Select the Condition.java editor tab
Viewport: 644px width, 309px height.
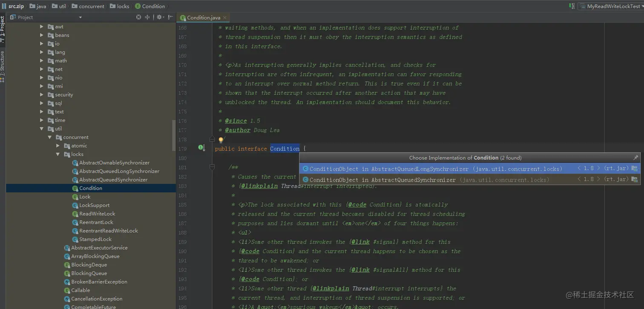pos(204,17)
